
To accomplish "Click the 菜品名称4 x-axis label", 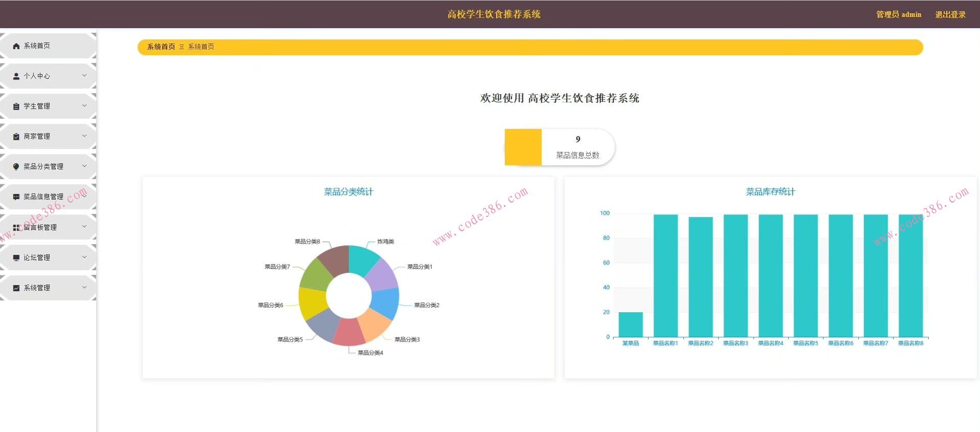I will [771, 343].
